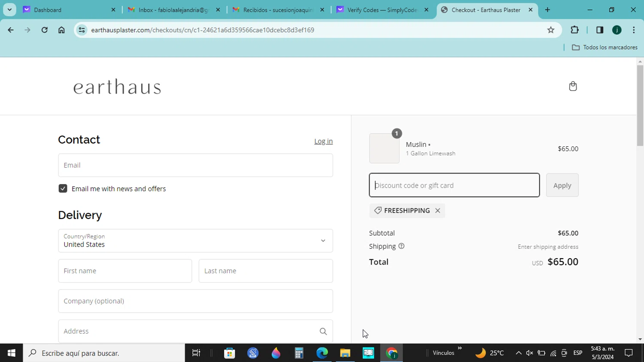The height and width of the screenshot is (362, 644).
Task: Switch to the Inbox Gmail tab
Action: (174, 10)
